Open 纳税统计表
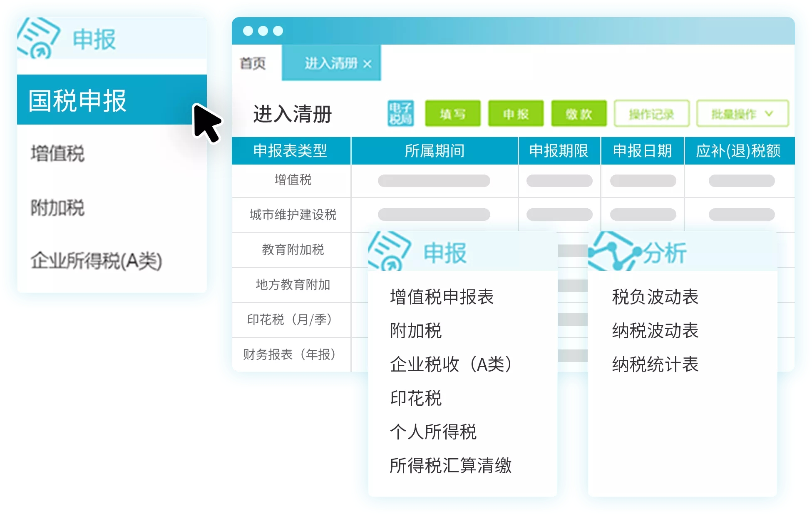 655,364
